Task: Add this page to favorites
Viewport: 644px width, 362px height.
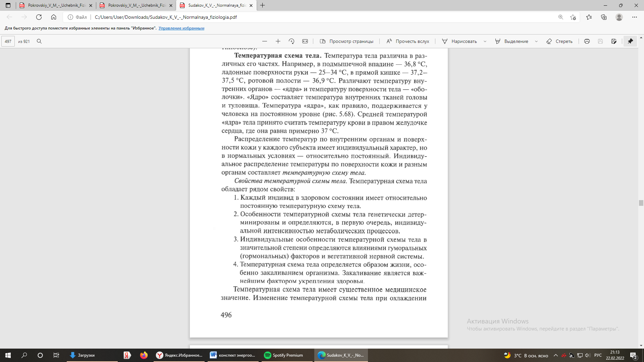Action: (x=573, y=17)
